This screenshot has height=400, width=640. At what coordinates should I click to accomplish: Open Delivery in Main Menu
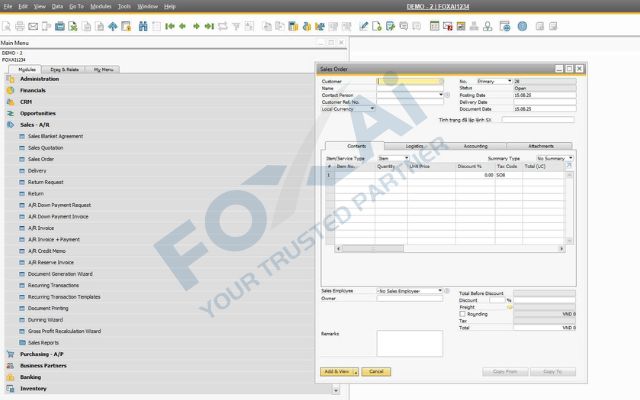(x=37, y=171)
